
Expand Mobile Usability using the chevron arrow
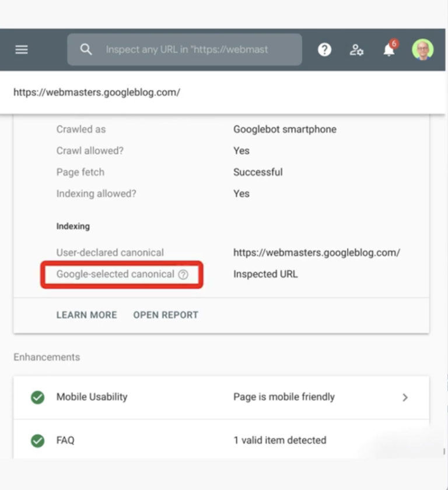(405, 397)
